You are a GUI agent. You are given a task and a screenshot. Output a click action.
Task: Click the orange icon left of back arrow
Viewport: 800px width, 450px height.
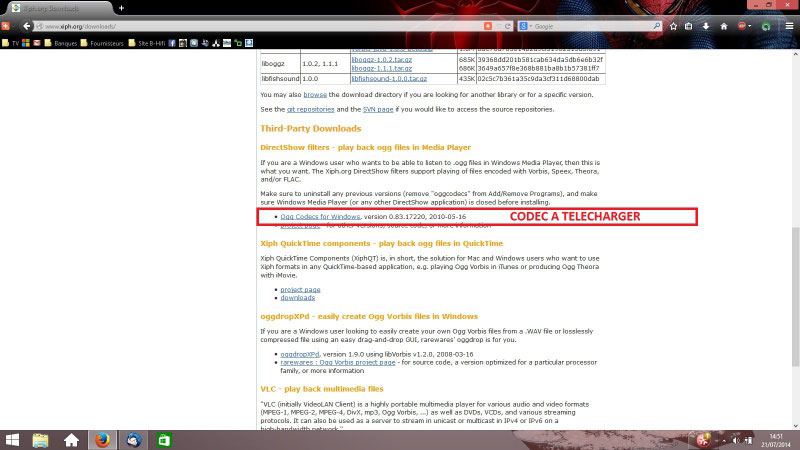(6, 26)
